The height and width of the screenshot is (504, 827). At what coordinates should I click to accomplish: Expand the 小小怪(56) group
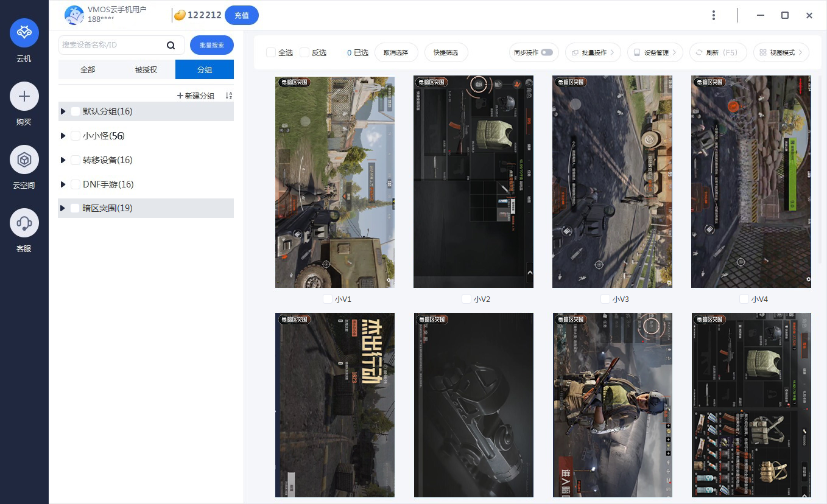tap(63, 136)
